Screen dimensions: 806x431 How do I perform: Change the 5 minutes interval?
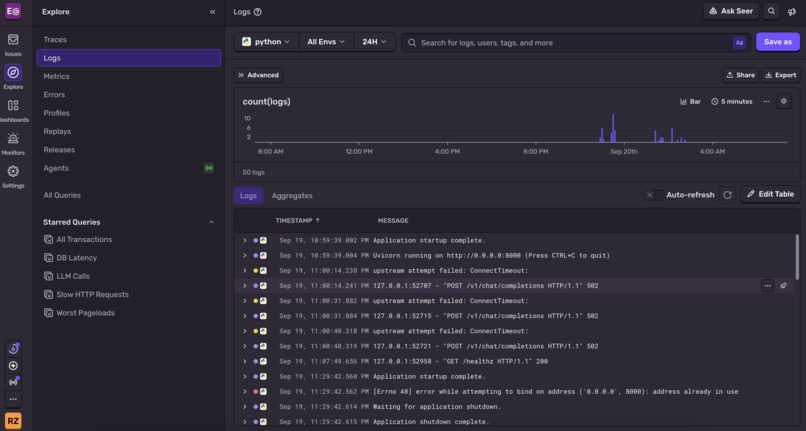[731, 102]
